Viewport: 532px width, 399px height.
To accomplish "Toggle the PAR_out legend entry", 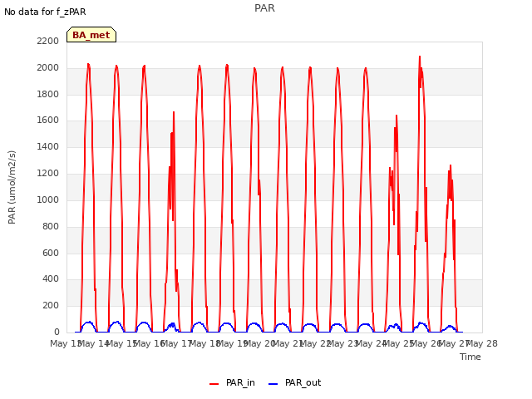I will 294,383.
